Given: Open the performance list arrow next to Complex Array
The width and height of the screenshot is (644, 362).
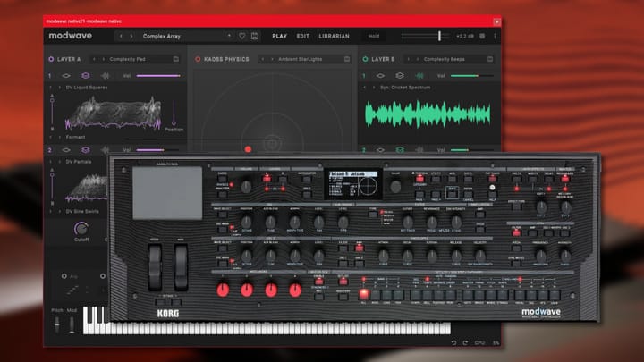Looking at the screenshot, I should tap(229, 36).
